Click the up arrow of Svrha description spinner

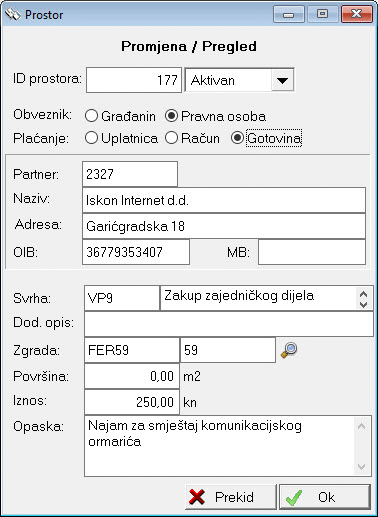tap(364, 294)
